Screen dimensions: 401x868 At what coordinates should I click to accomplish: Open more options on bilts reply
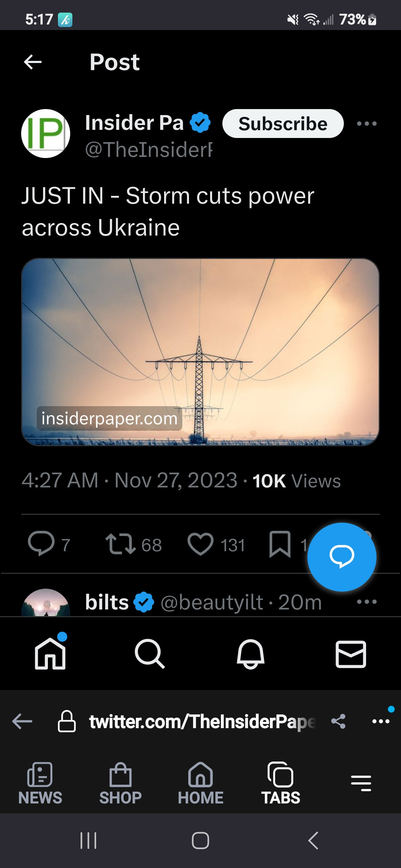click(366, 602)
